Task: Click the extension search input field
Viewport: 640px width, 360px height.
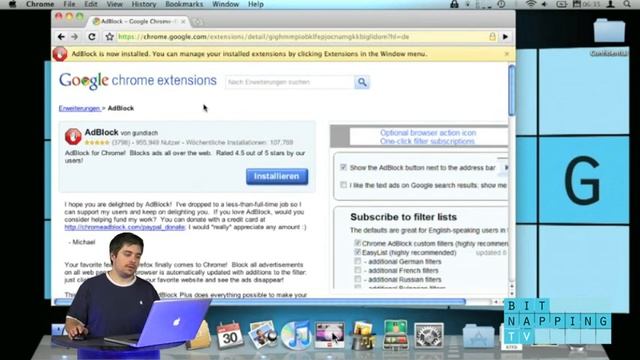Action: click(289, 82)
